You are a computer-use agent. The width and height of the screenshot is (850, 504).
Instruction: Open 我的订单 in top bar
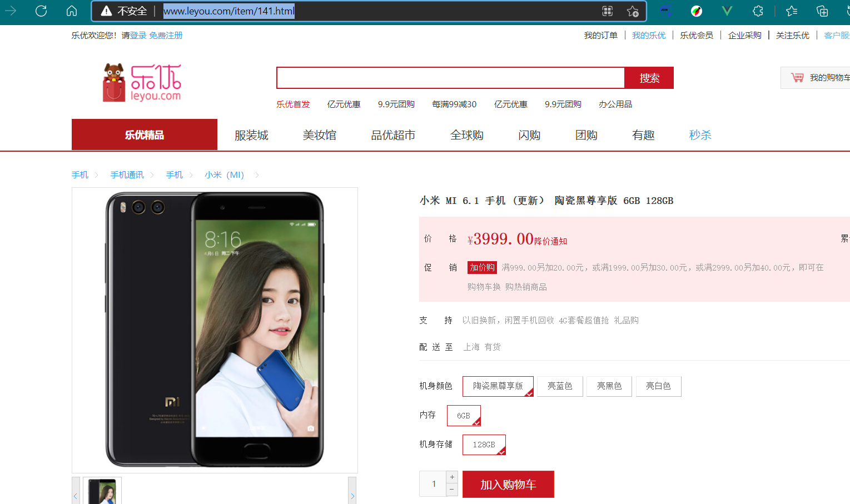point(601,36)
